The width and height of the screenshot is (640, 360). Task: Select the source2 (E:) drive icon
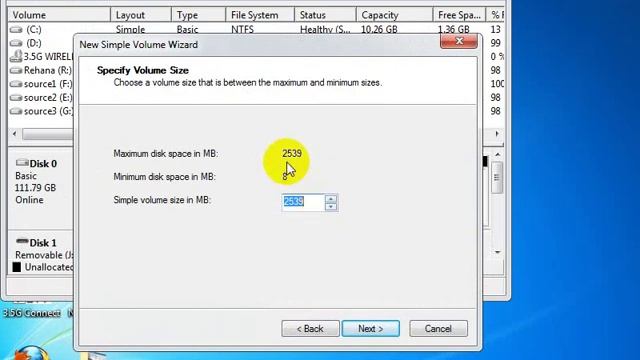pos(16,98)
